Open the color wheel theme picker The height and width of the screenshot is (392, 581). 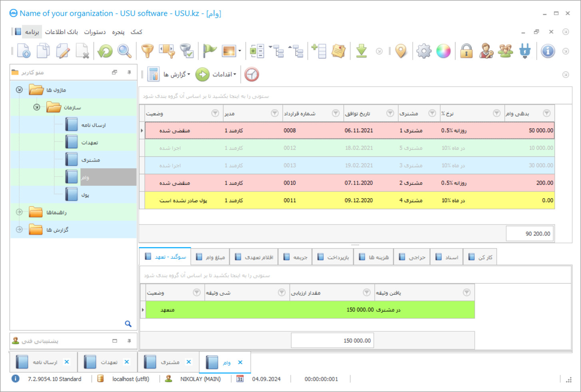pyautogui.click(x=443, y=51)
